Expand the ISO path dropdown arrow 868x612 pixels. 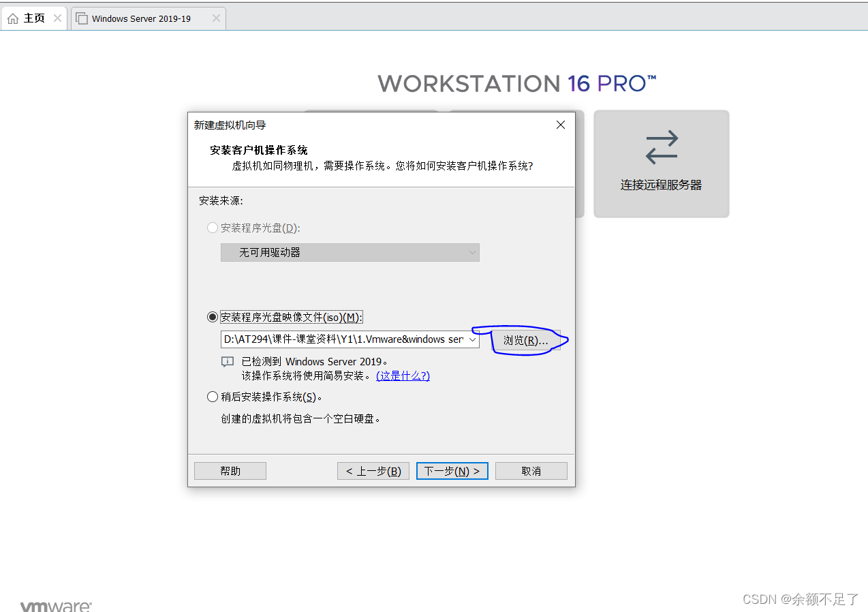473,339
